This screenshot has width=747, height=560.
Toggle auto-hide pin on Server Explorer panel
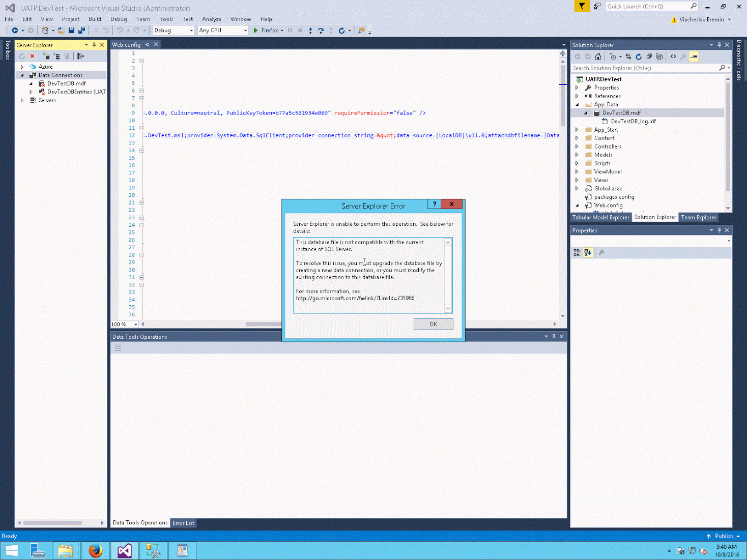tap(94, 45)
